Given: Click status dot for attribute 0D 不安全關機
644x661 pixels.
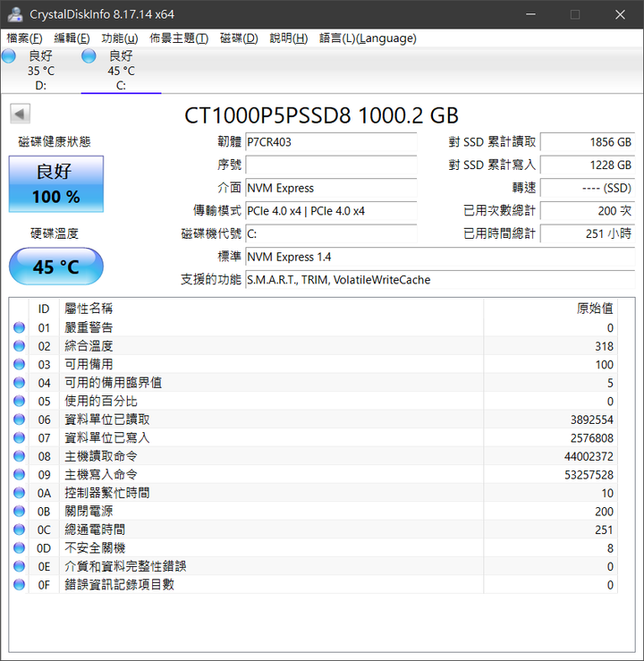Looking at the screenshot, I should pos(19,547).
